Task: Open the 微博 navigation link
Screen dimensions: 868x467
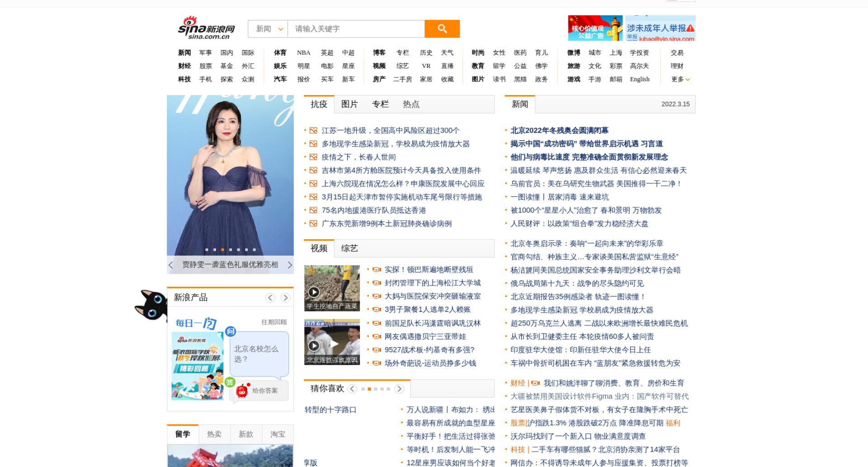Action: pos(574,53)
